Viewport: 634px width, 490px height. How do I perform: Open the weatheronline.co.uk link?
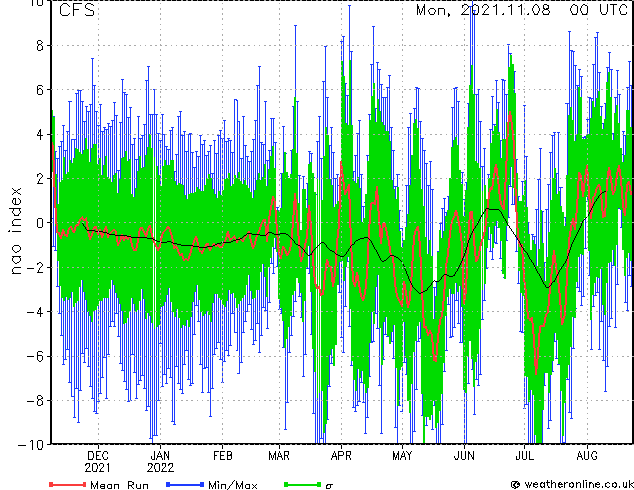pyautogui.click(x=576, y=484)
